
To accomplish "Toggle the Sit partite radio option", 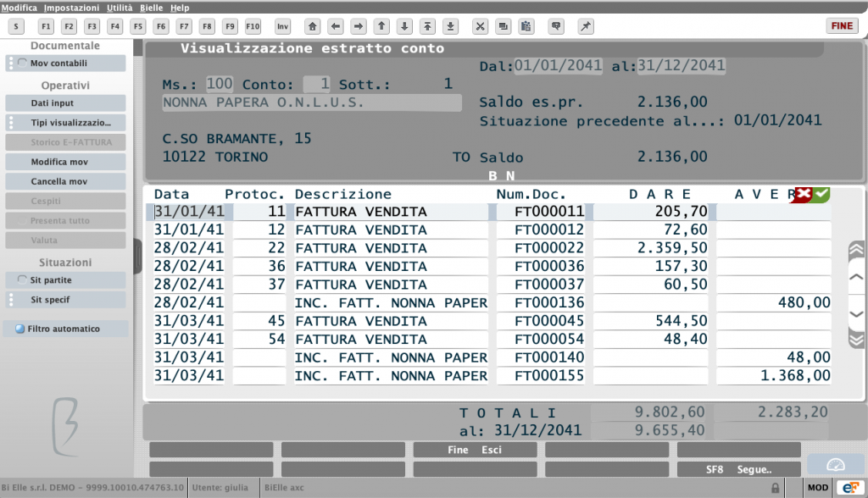I will tap(22, 280).
